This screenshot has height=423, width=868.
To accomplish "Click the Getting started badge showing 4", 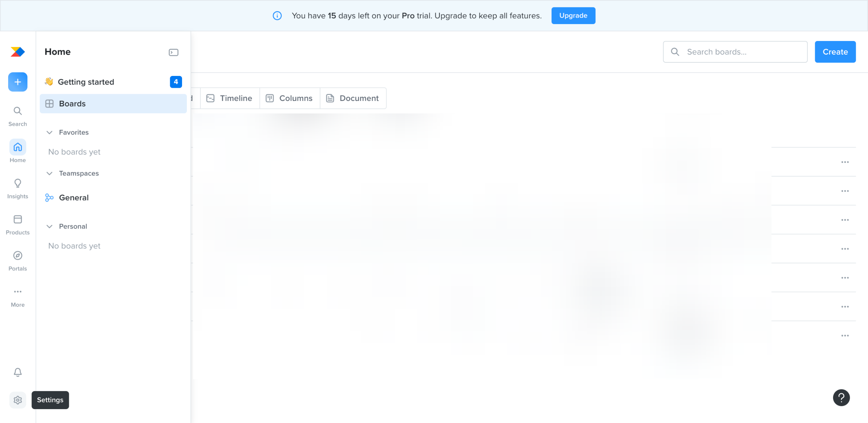I will coord(176,82).
